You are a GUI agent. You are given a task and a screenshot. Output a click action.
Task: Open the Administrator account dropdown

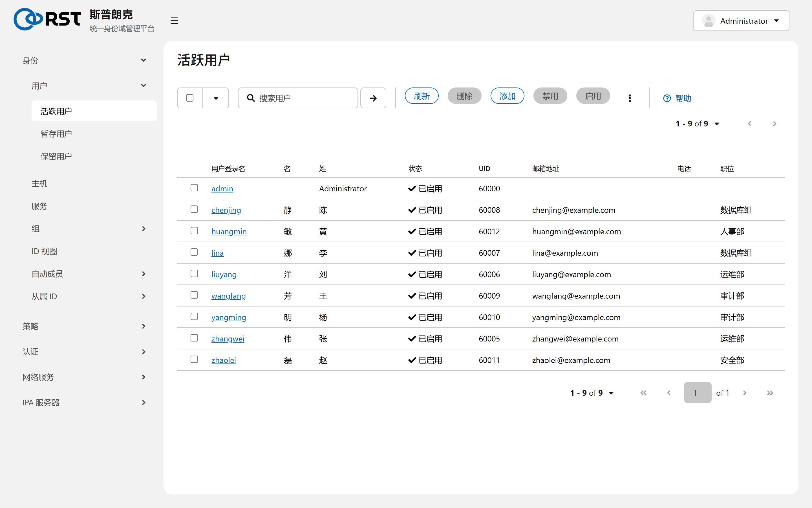[741, 21]
